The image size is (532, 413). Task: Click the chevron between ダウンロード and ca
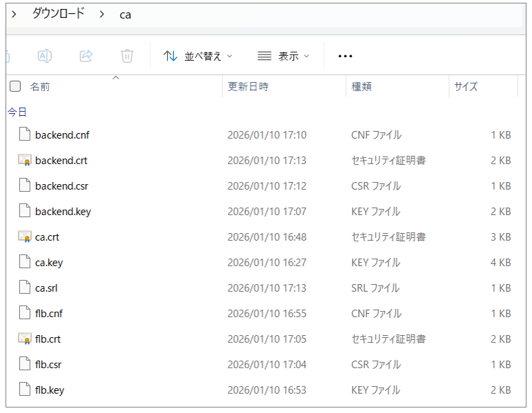point(102,14)
